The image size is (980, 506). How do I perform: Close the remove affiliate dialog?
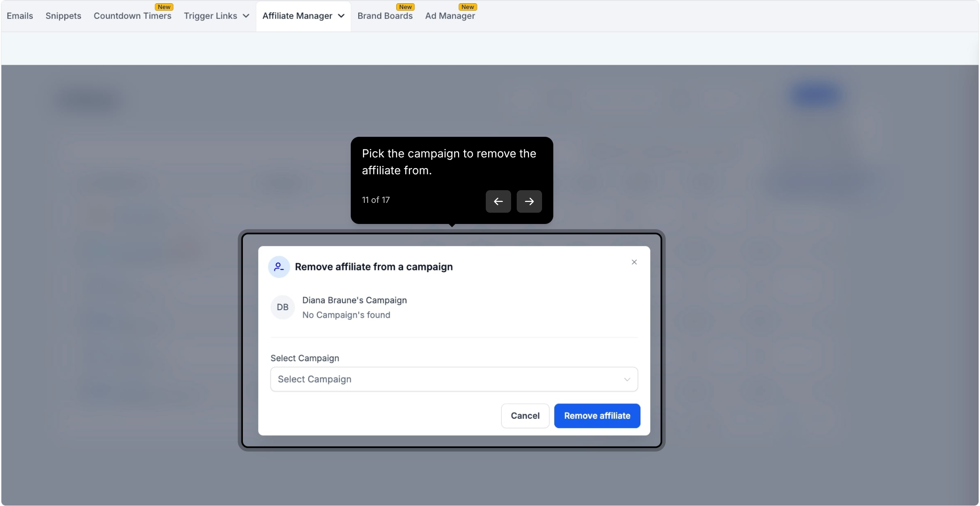pyautogui.click(x=634, y=262)
